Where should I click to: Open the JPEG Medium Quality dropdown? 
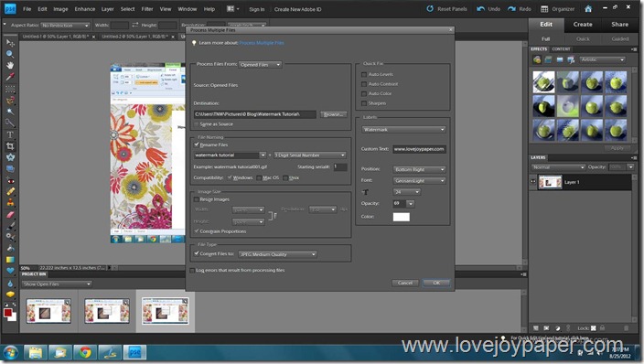278,254
